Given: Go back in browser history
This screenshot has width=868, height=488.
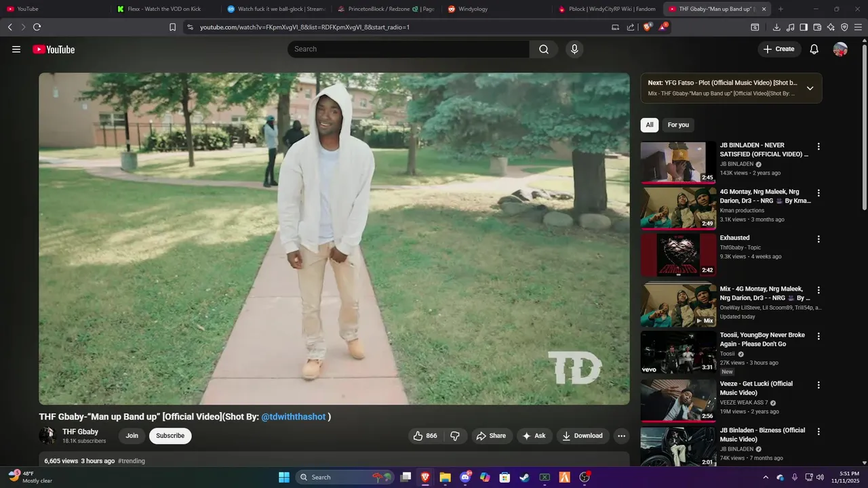Looking at the screenshot, I should coord(9,27).
